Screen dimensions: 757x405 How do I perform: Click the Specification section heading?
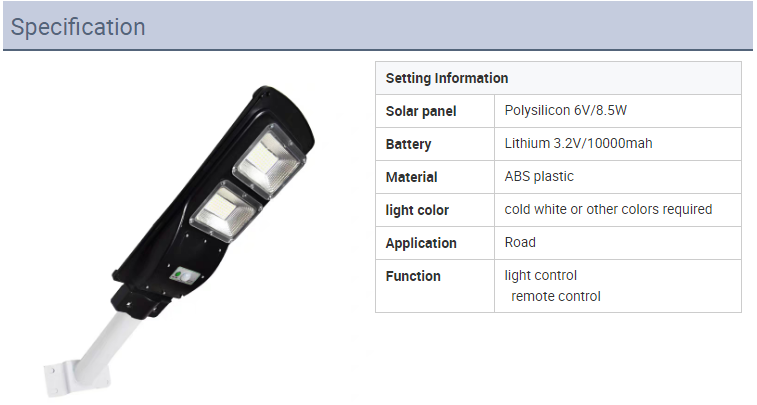[x=78, y=27]
